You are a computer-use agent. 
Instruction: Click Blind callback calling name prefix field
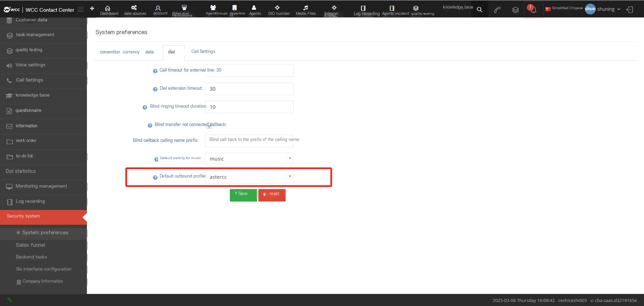(x=249, y=141)
